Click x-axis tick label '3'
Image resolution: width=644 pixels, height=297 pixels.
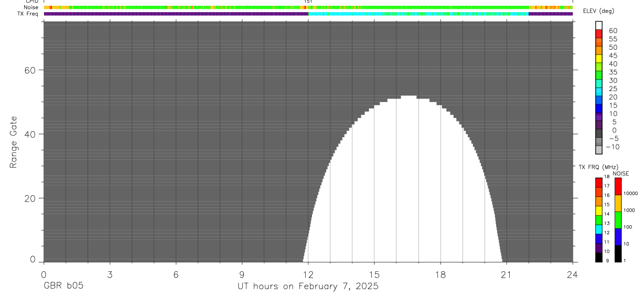[110, 274]
